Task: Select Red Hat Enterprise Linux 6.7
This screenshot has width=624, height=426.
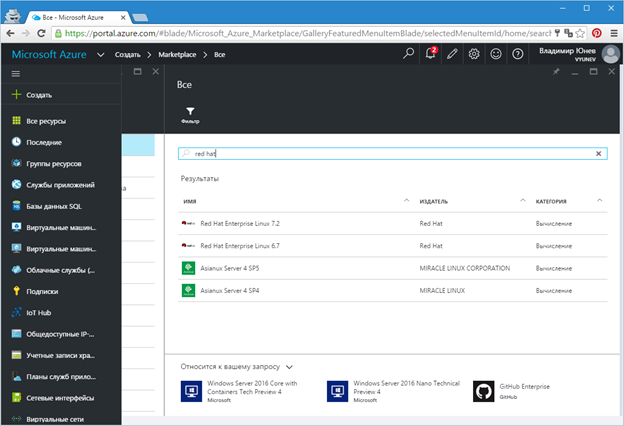Action: point(392,246)
